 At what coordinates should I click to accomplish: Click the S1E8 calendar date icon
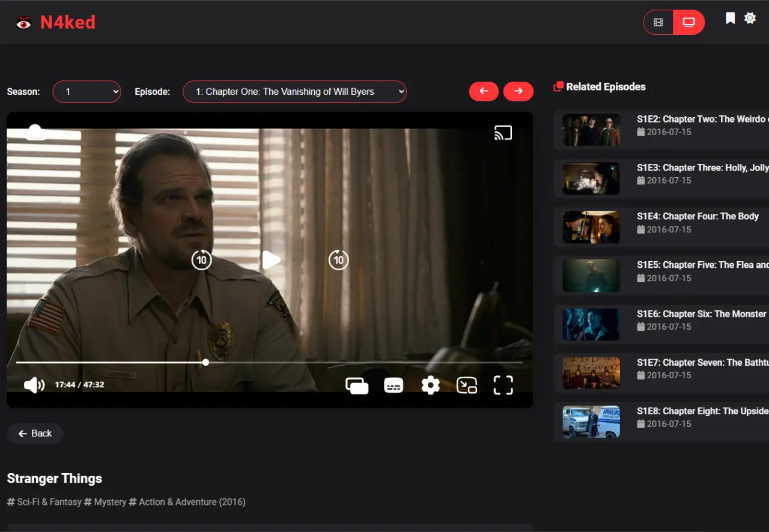[641, 423]
